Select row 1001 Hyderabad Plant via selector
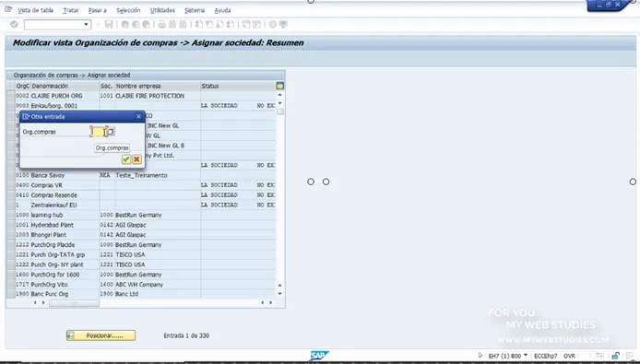 tap(11, 225)
